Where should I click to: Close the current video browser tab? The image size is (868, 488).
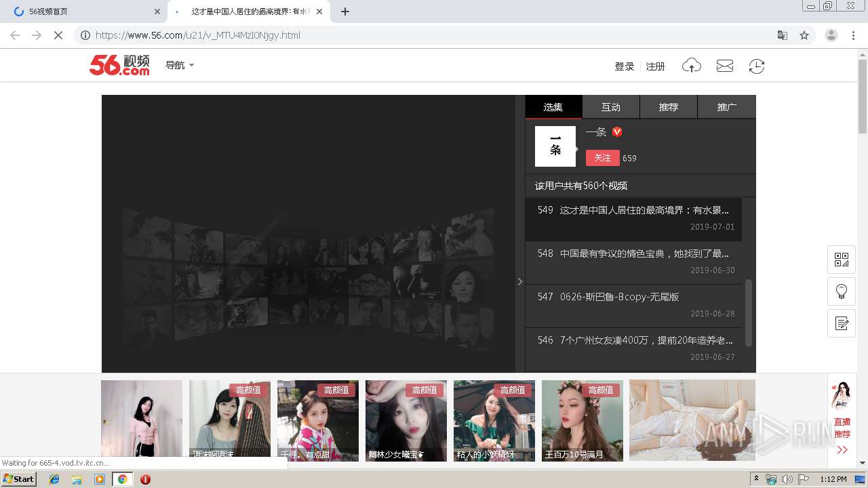[319, 12]
